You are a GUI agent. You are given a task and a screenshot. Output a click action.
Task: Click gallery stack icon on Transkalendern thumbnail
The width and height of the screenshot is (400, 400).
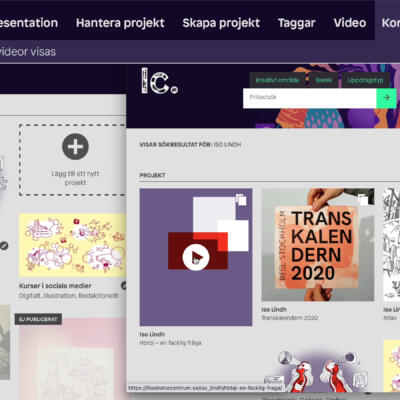363,200
